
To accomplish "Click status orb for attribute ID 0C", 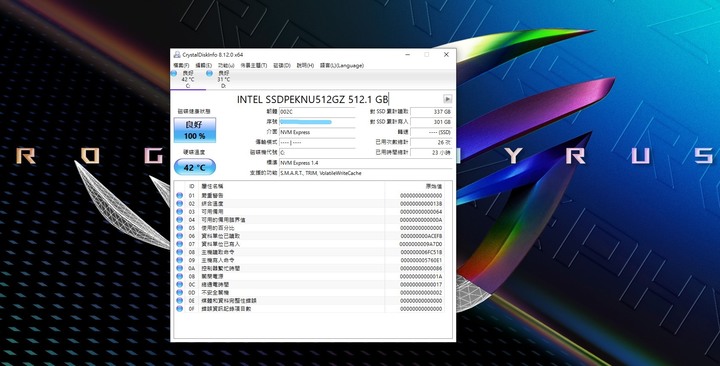I will (180, 285).
